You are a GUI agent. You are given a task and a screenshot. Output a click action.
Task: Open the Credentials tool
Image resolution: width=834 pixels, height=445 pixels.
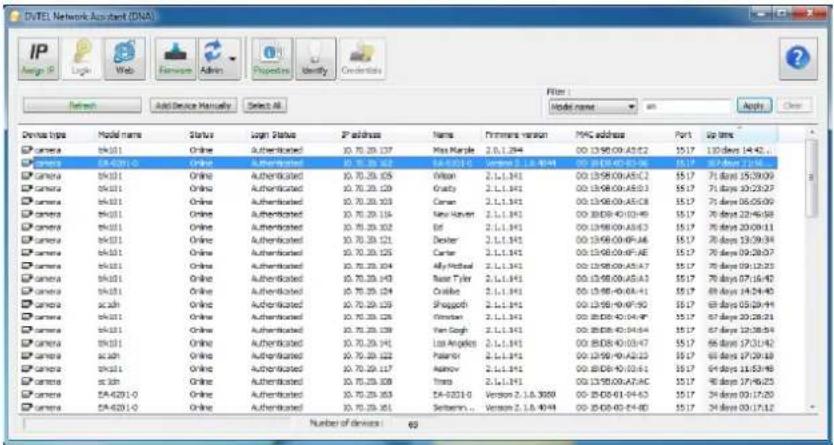tap(362, 58)
